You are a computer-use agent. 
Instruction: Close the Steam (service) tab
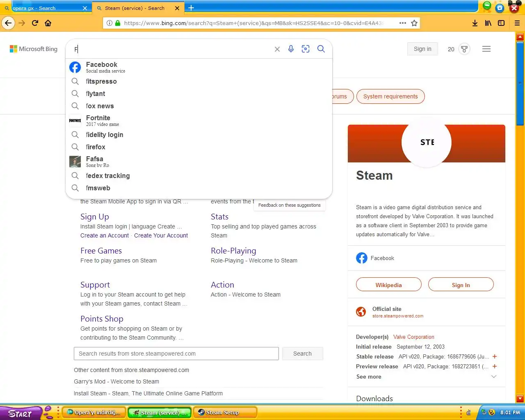coord(177,8)
